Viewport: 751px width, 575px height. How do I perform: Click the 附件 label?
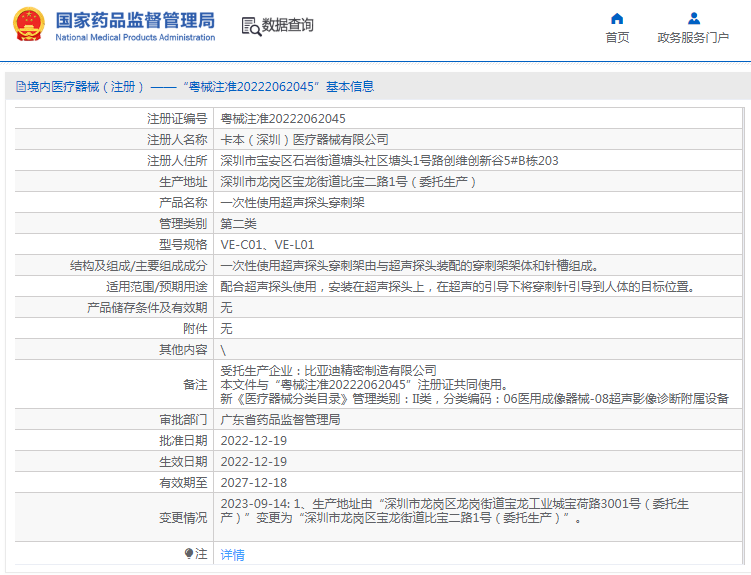[x=195, y=329]
